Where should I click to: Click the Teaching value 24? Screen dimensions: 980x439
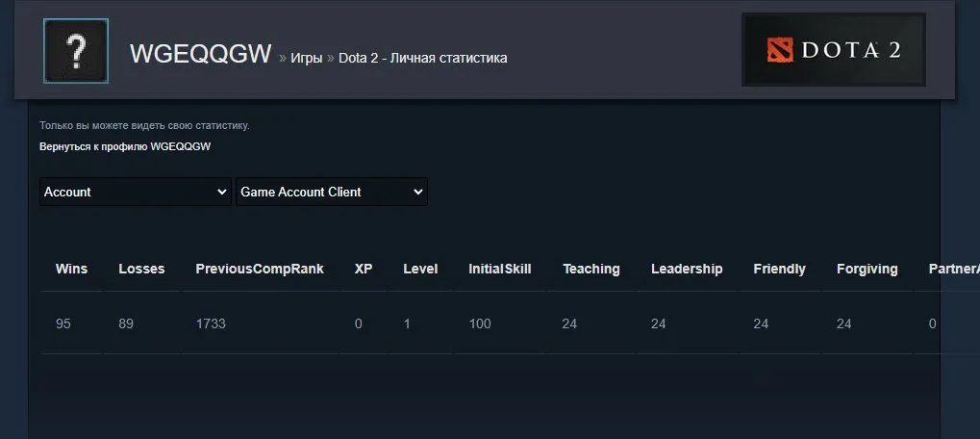tap(569, 323)
